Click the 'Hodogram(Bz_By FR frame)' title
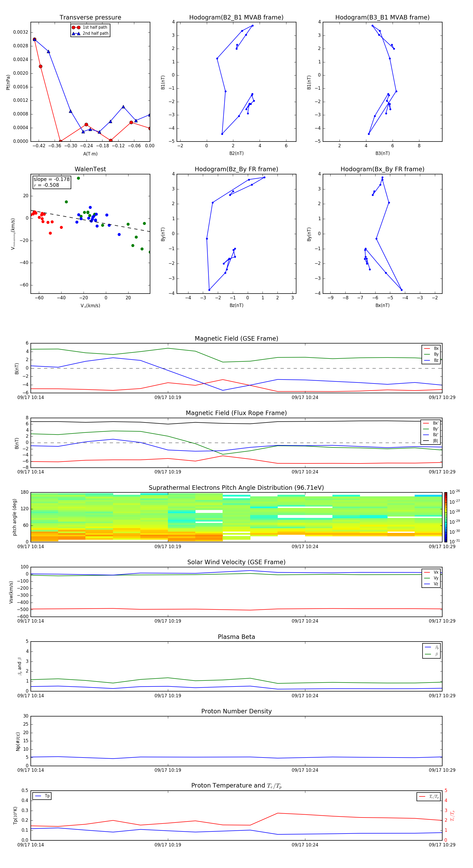 tap(236, 169)
